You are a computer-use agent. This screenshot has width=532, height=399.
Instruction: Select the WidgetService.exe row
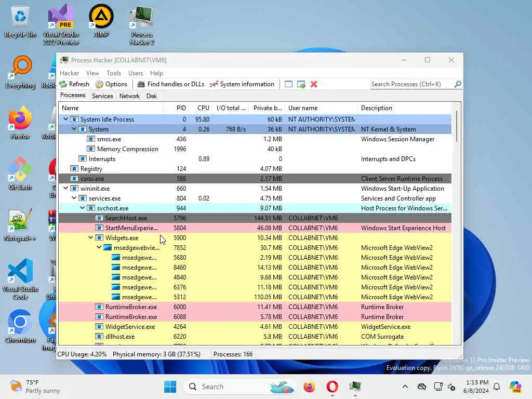255,326
